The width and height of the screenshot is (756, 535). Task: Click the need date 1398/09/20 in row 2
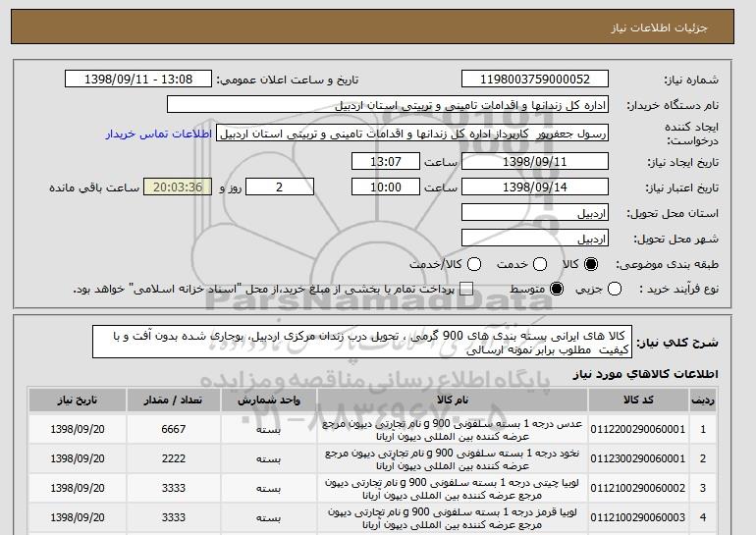coord(78,458)
